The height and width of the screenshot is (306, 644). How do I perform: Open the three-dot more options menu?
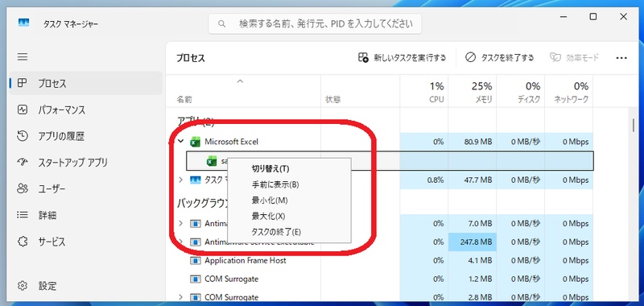(x=621, y=58)
